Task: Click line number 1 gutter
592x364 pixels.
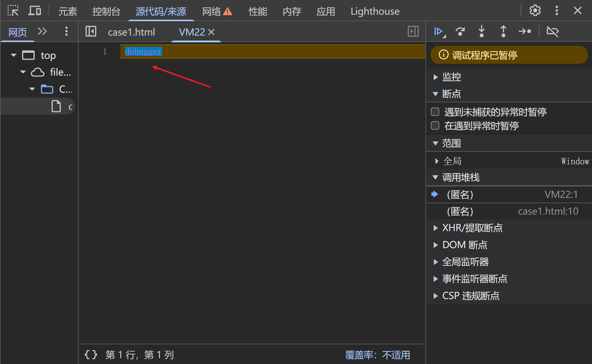Action: point(105,52)
